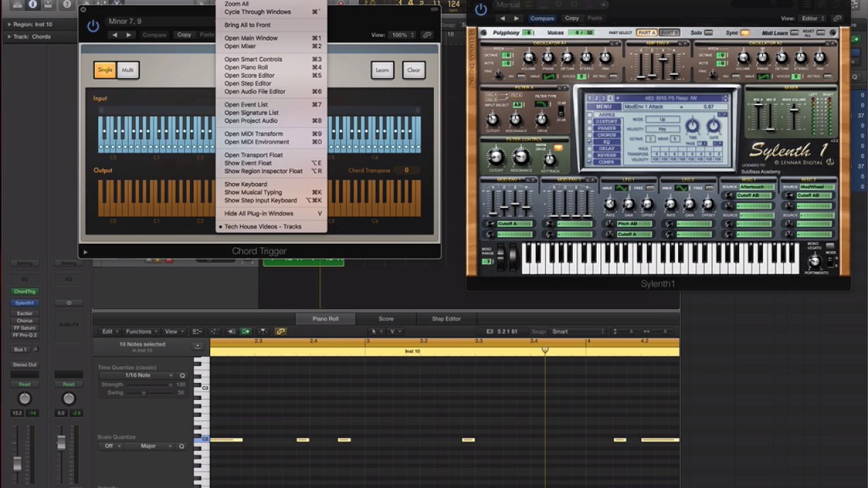
Task: Click arpeggiator Time knob on Sylenth1 display
Action: (x=692, y=126)
